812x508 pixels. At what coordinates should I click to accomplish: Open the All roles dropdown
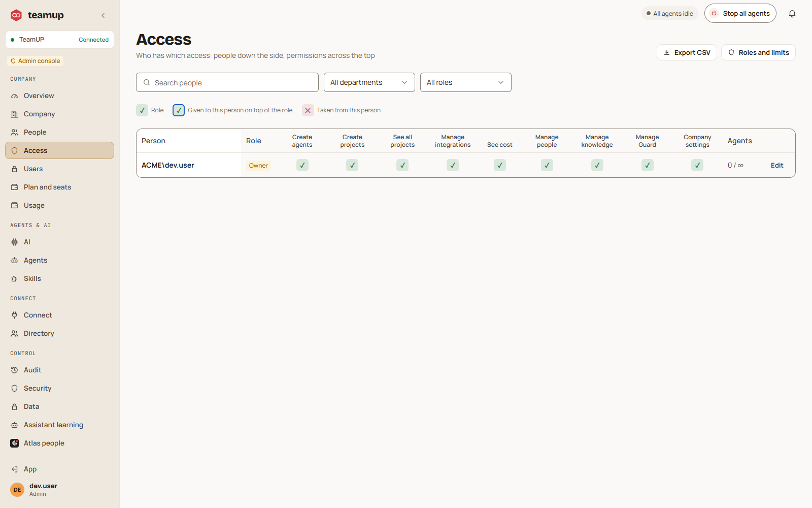[x=466, y=82]
